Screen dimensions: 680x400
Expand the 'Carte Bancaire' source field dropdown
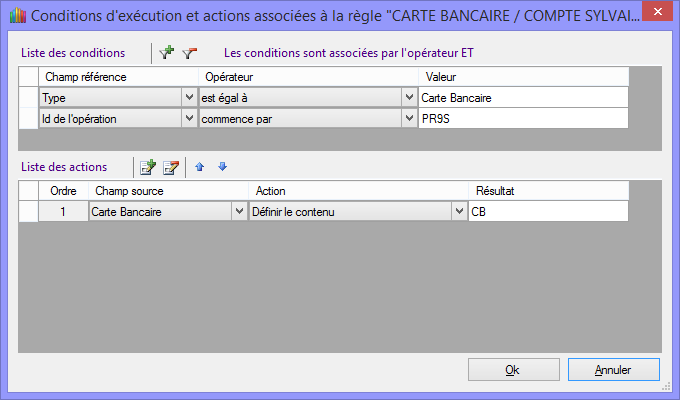coord(238,212)
